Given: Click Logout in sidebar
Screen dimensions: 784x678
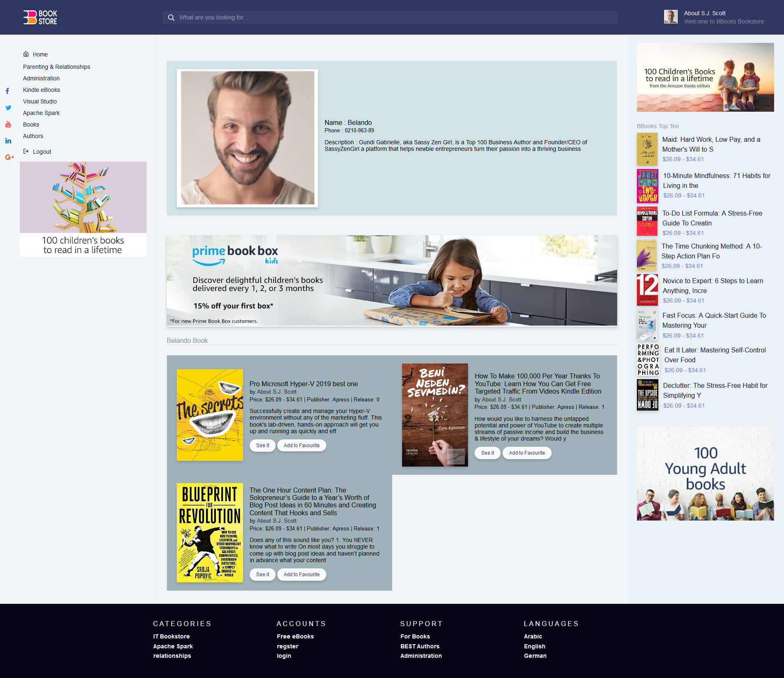Looking at the screenshot, I should (42, 152).
